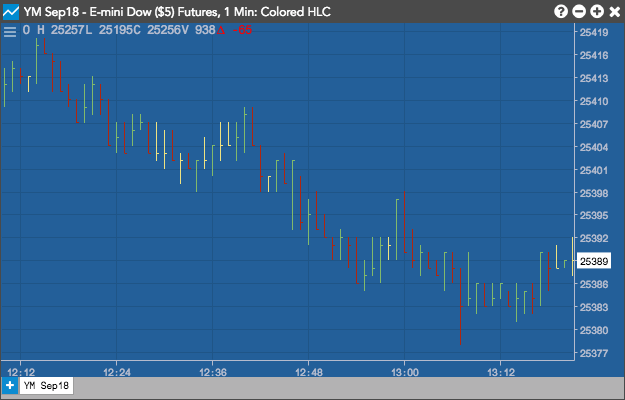Viewport: 625px width, 400px height.
Task: Open help via question mark icon
Action: tap(560, 12)
